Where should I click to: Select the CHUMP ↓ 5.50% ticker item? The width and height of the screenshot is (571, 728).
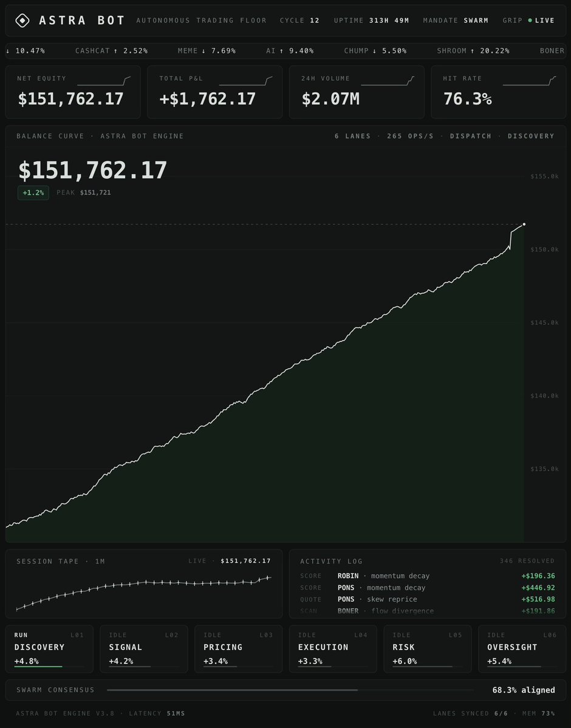(x=375, y=50)
